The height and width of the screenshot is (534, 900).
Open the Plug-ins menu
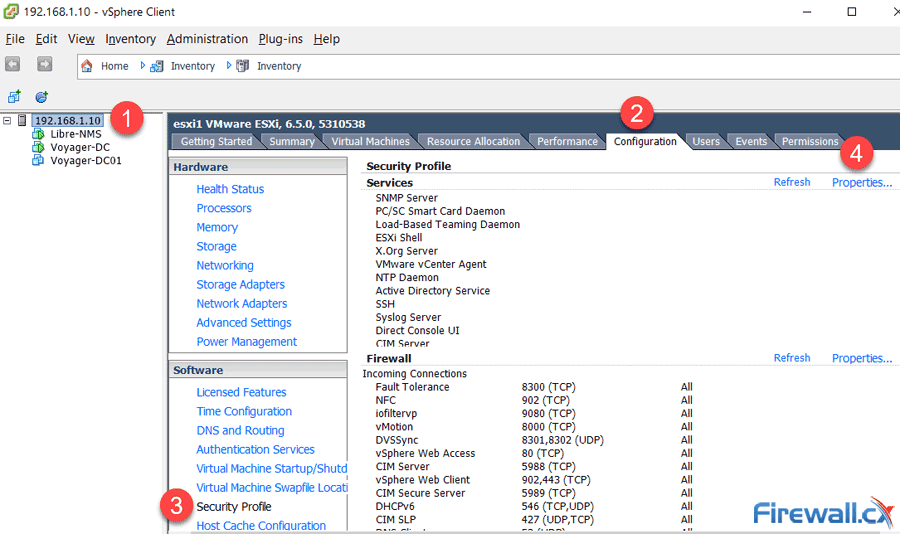(280, 39)
